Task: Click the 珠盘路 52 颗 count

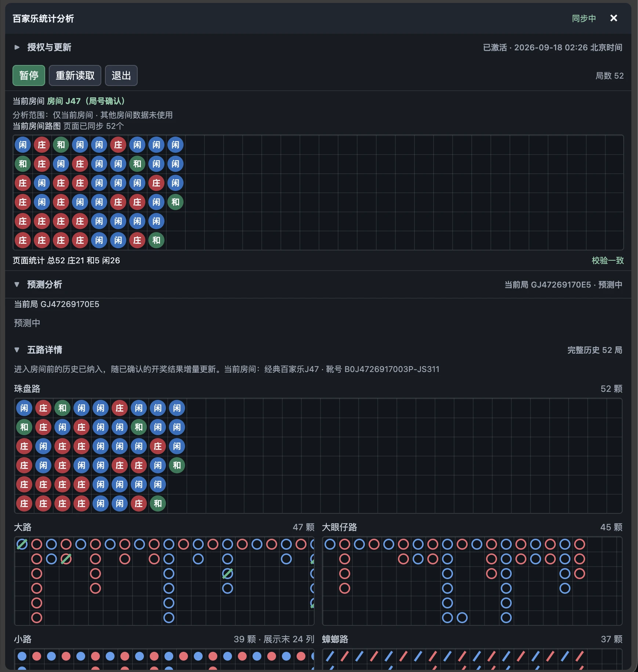Action: [x=612, y=389]
